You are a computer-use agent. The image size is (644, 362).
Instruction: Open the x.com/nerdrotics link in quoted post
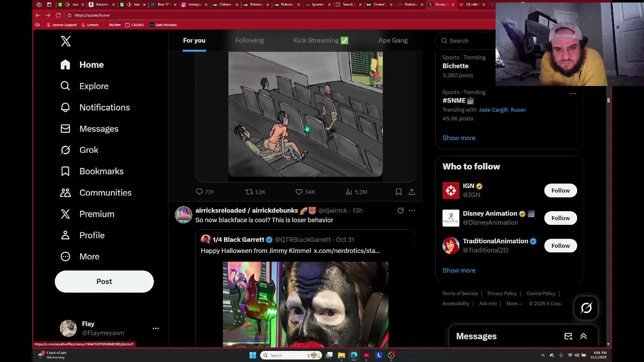(347, 251)
